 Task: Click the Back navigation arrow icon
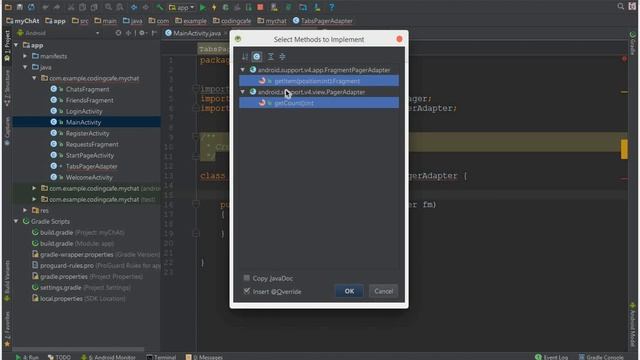(134, 7)
